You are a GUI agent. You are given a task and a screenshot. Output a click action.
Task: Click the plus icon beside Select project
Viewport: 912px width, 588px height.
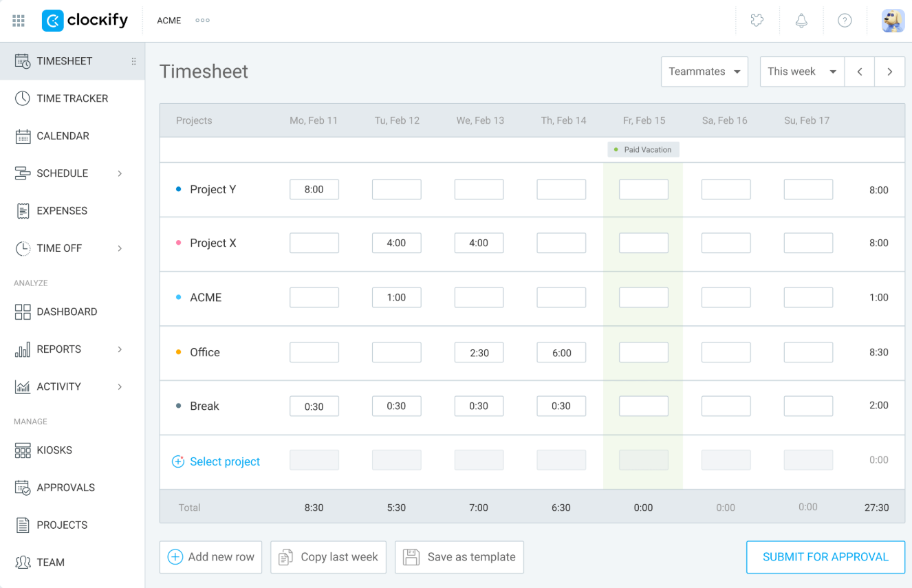click(177, 461)
